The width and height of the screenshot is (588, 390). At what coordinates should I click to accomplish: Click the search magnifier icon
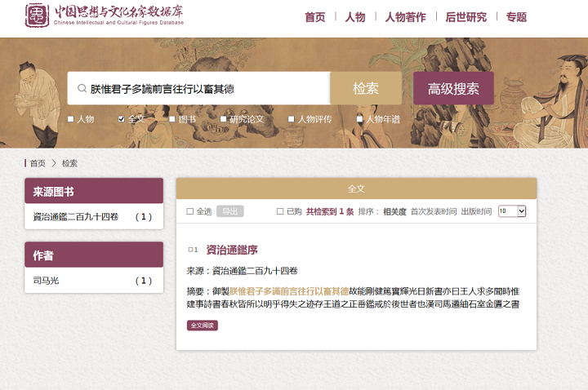82,89
